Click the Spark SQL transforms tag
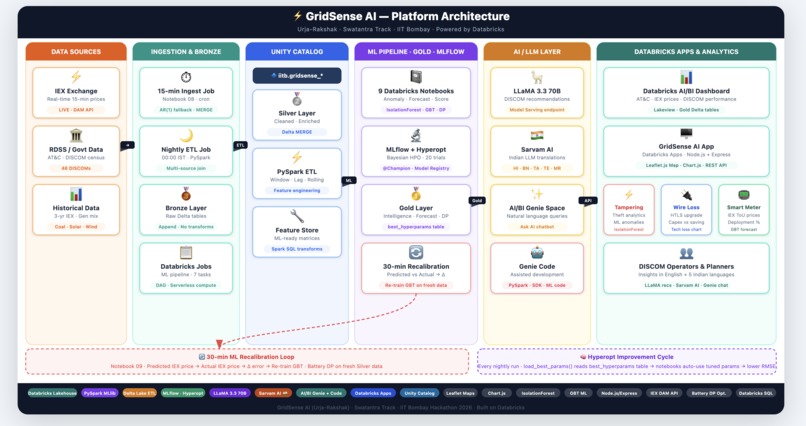This screenshot has height=426, width=806. (x=297, y=249)
